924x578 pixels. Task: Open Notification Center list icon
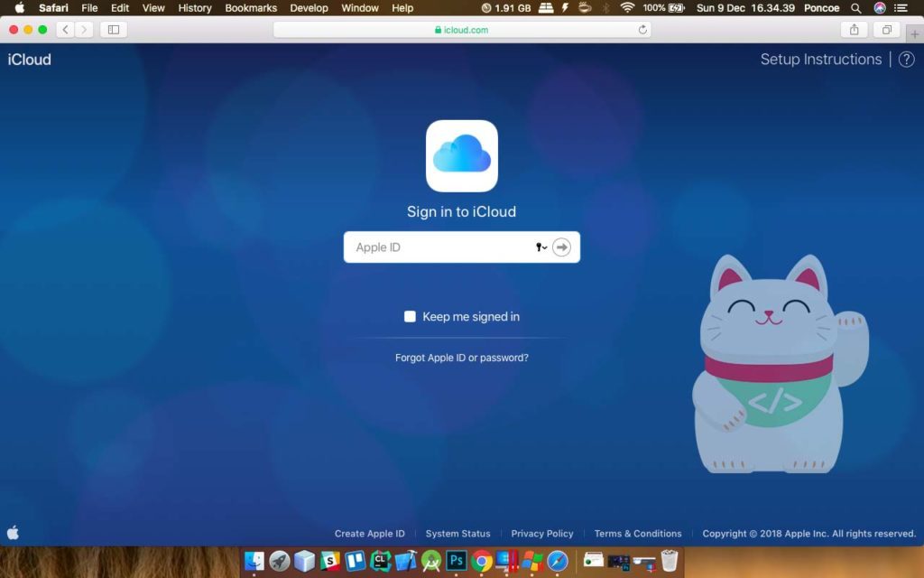tap(901, 8)
